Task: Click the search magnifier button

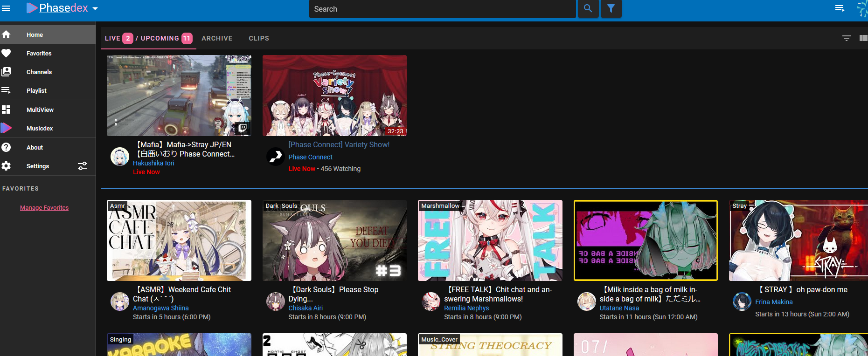Action: [x=588, y=8]
